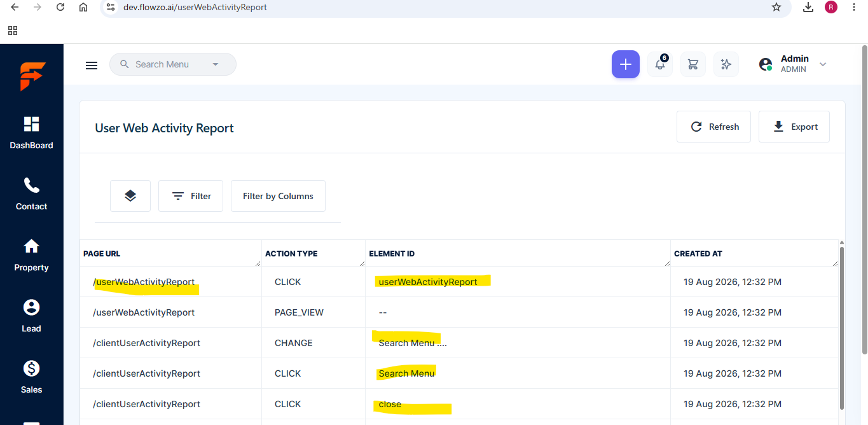Click the Flowzo logo in the sidebar
Screen dimensions: 868x425
32,76
